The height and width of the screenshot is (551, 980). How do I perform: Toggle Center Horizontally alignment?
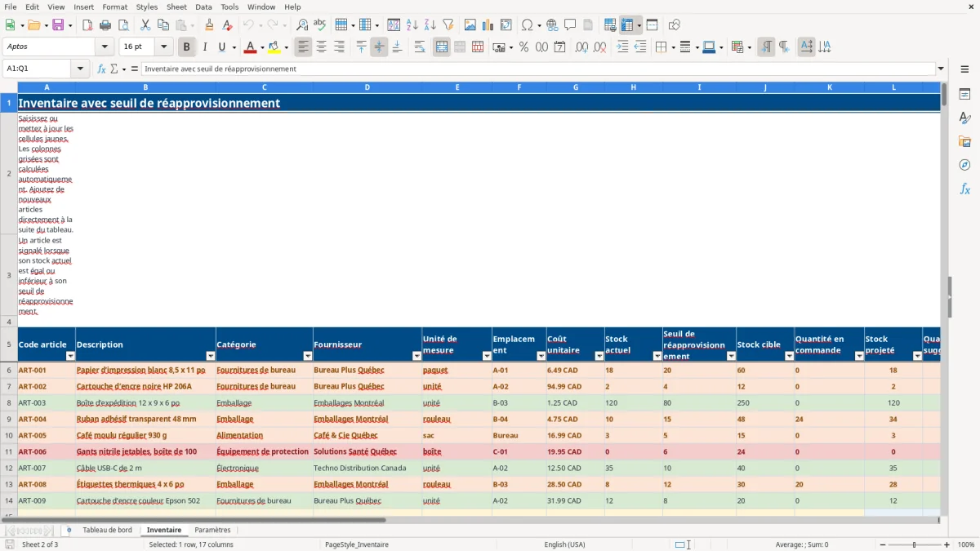321,47
